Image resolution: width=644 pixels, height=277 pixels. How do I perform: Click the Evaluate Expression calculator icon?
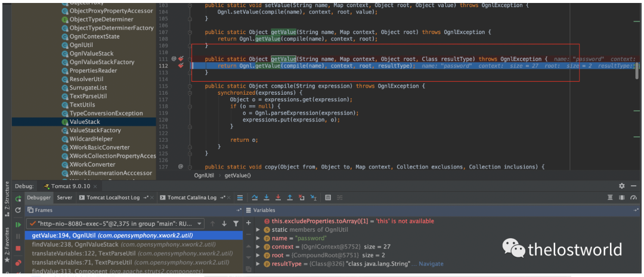point(328,198)
